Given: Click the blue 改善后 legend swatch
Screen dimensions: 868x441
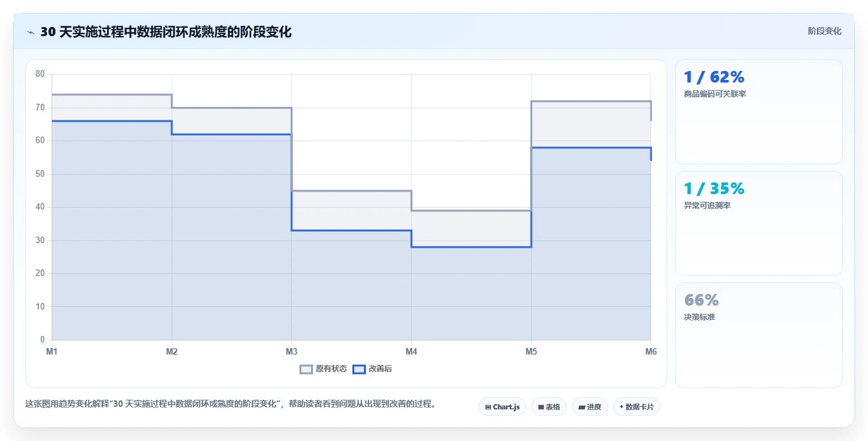Looking at the screenshot, I should click(x=359, y=369).
